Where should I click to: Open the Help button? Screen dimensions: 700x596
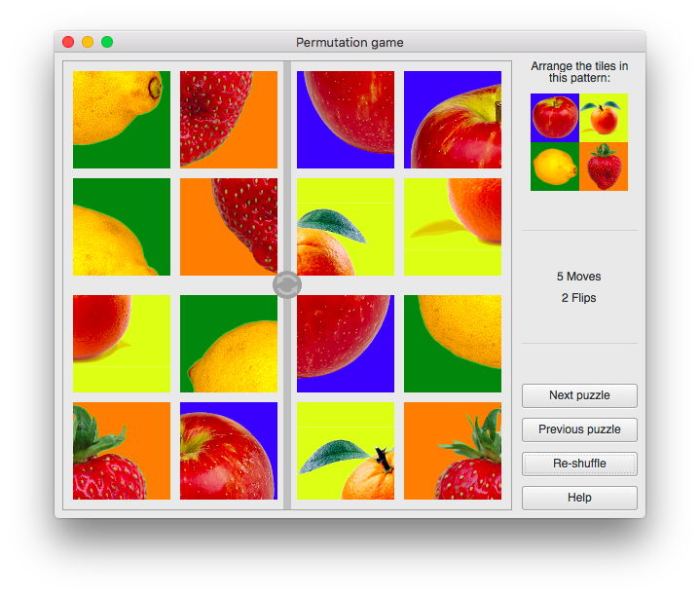pos(579,498)
